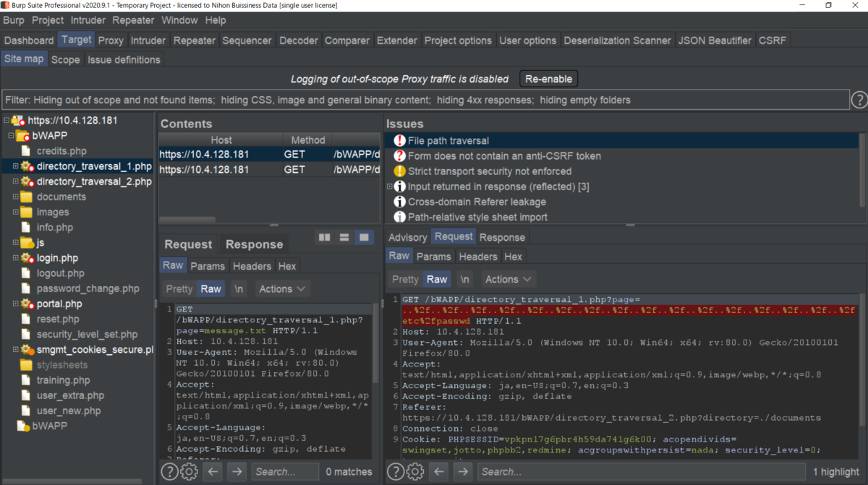The image size is (868, 485).
Task: Collapse the top bWAPP folder node
Action: pyautogui.click(x=11, y=136)
